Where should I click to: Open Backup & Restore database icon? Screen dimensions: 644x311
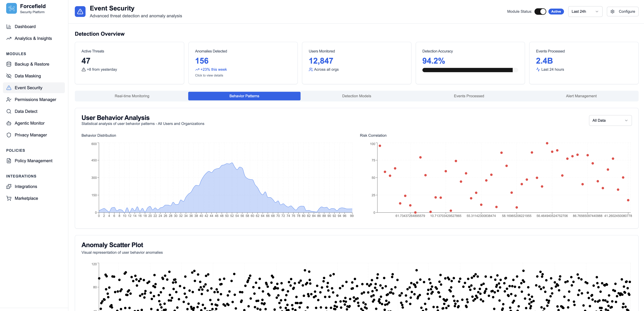coord(9,64)
